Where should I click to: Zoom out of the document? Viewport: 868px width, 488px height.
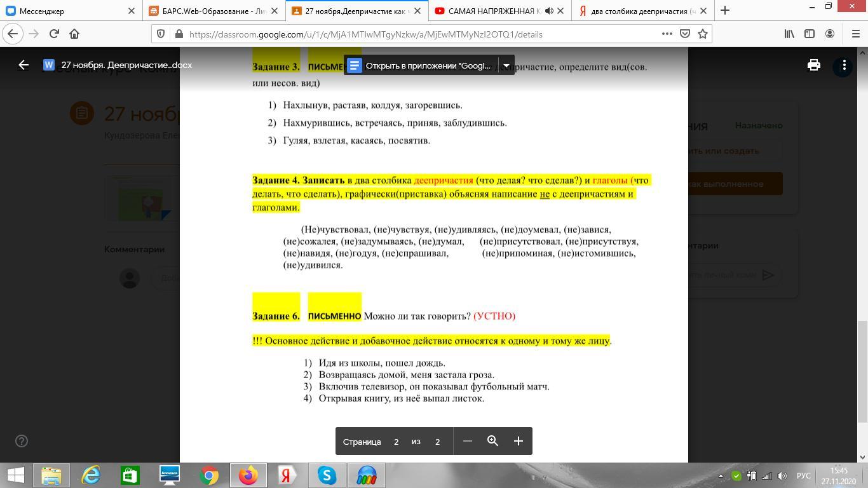coord(467,441)
